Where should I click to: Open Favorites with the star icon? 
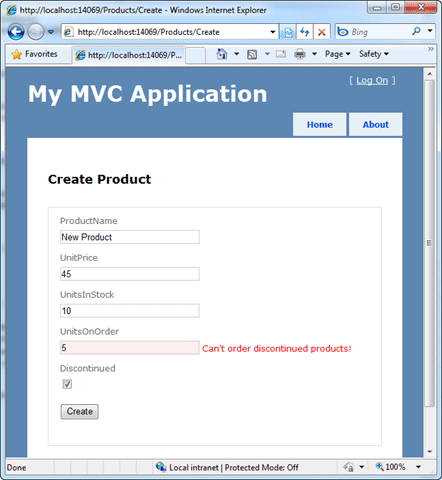click(34, 54)
